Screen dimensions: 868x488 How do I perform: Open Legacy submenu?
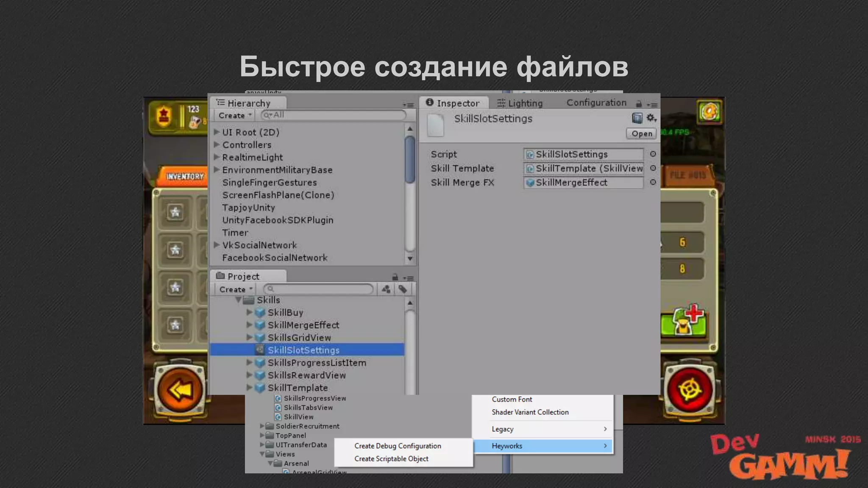(x=543, y=429)
